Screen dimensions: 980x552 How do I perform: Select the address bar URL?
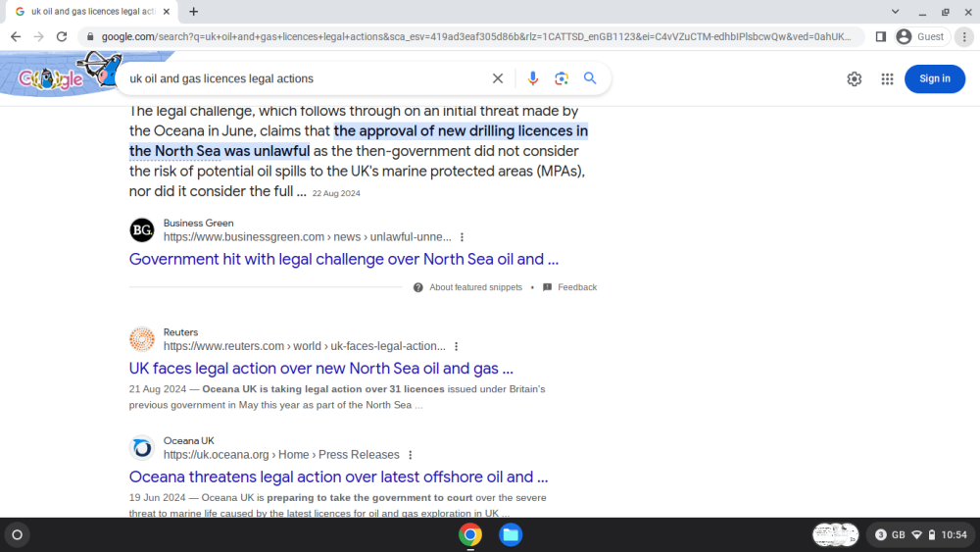476,37
